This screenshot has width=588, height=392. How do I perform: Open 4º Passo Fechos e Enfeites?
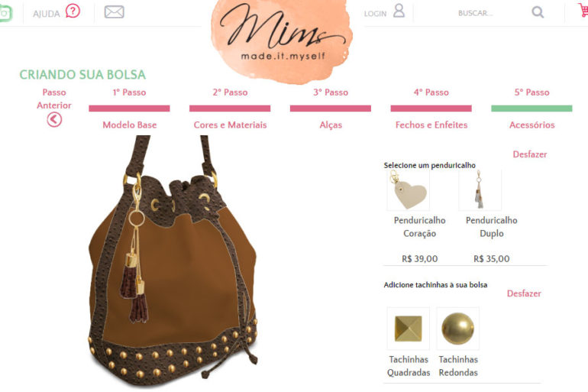pos(431,109)
